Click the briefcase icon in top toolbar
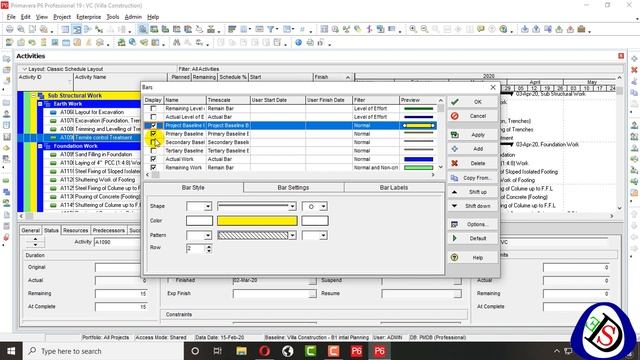Screen dimensions: 640x360 [x=581, y=29]
